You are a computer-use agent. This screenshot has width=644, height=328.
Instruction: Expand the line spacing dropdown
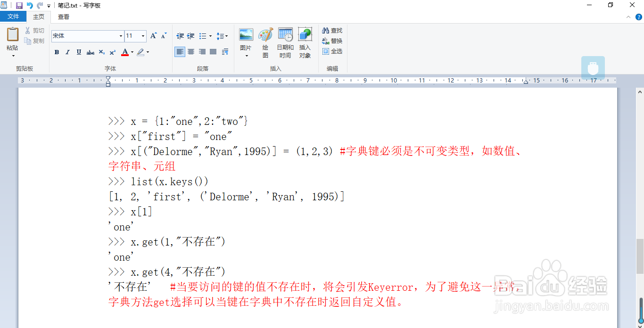pos(227,36)
